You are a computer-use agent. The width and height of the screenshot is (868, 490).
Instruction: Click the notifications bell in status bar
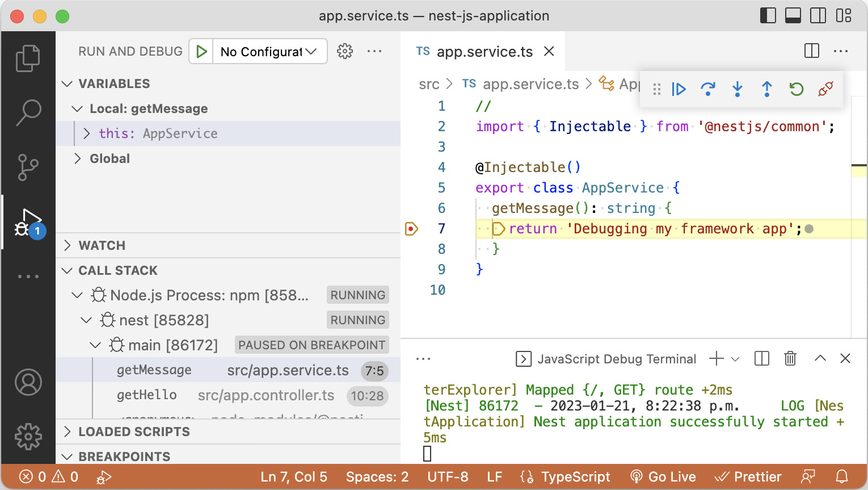[844, 476]
